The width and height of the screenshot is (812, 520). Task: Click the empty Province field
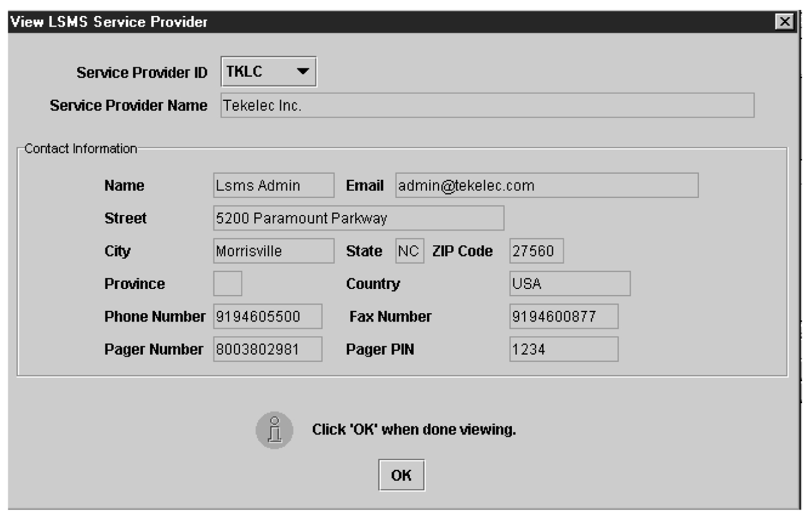[227, 283]
